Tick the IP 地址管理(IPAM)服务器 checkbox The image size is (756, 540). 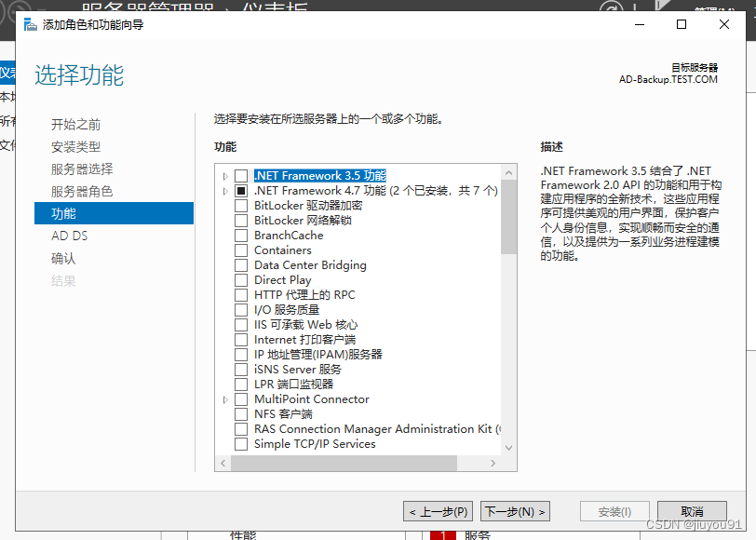pyautogui.click(x=241, y=355)
